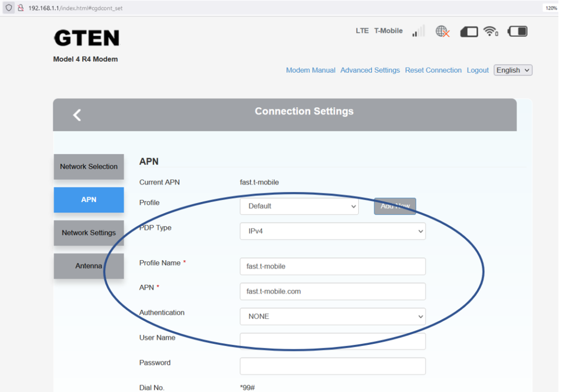Open the English language selector
The image size is (561, 392).
coord(512,70)
